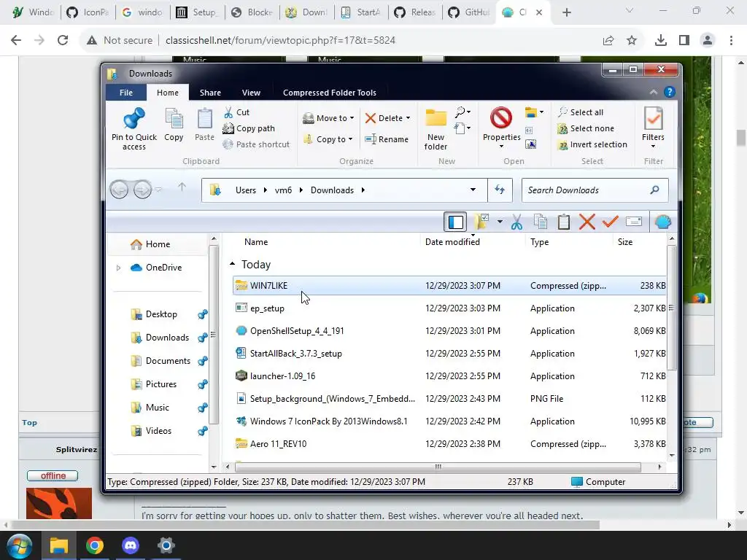Click the Paste shortcut button

click(x=256, y=144)
